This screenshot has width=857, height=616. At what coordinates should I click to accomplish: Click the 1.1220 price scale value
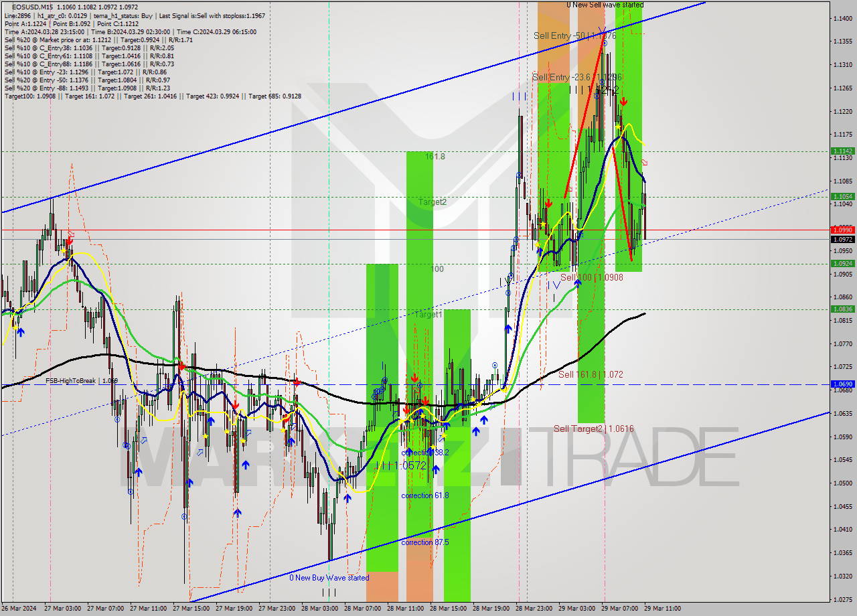tap(842, 111)
